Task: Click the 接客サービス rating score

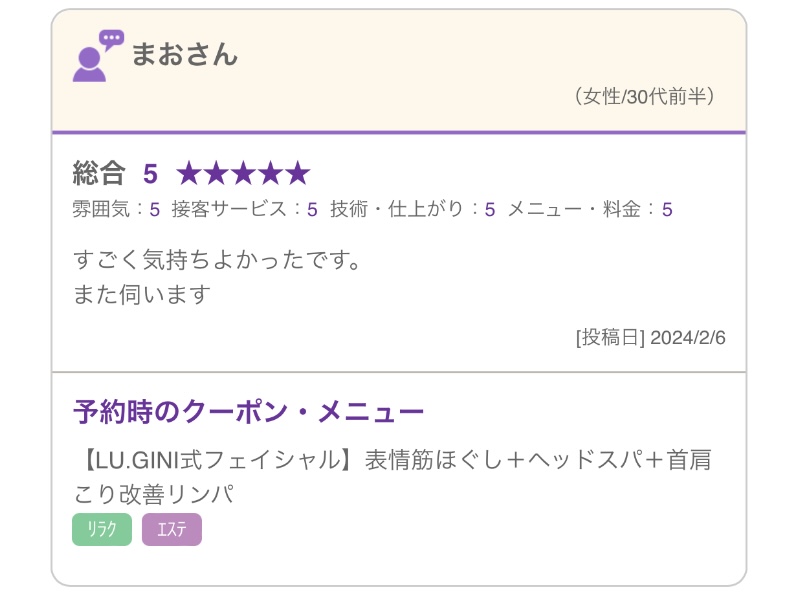Action: coord(312,210)
